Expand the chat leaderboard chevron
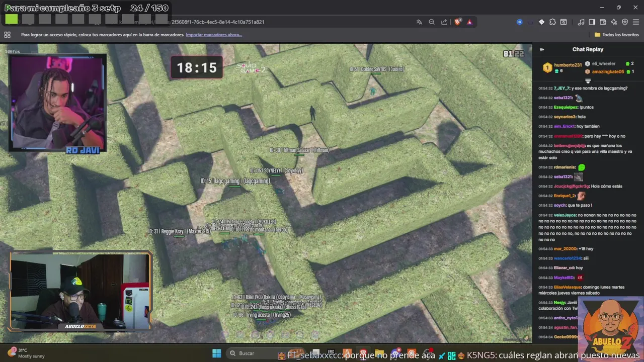Viewport: 644px width, 362px height. click(588, 80)
